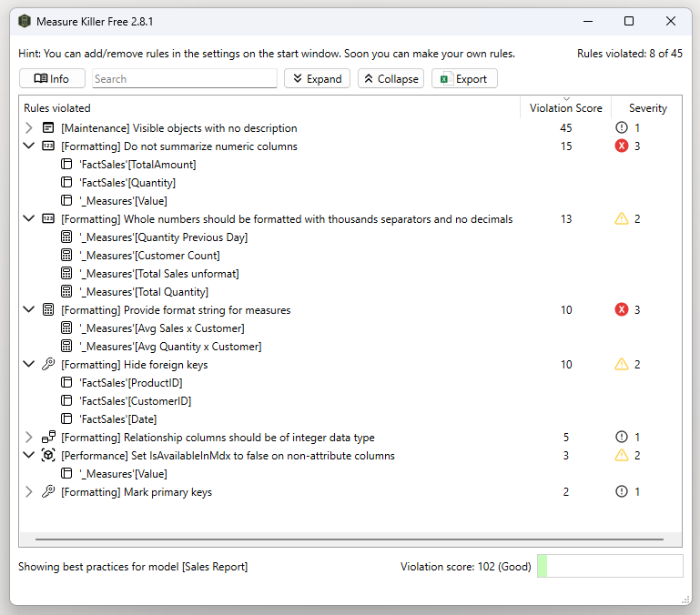Collapse the Do not summarize numeric columns rule

(x=29, y=146)
